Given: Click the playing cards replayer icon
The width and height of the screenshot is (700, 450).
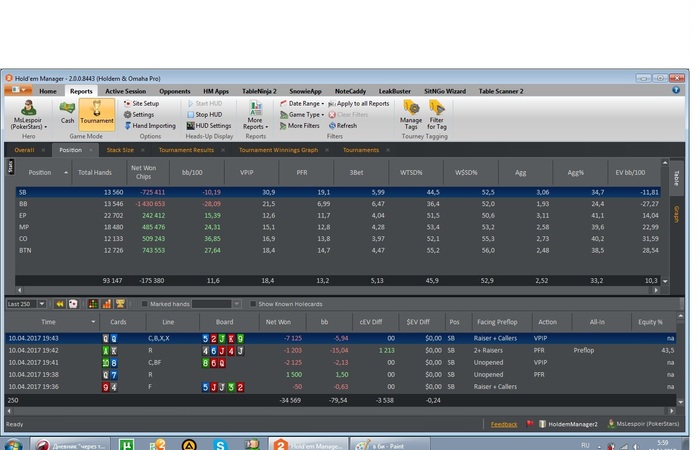Looking at the screenshot, I should pyautogui.click(x=73, y=304).
